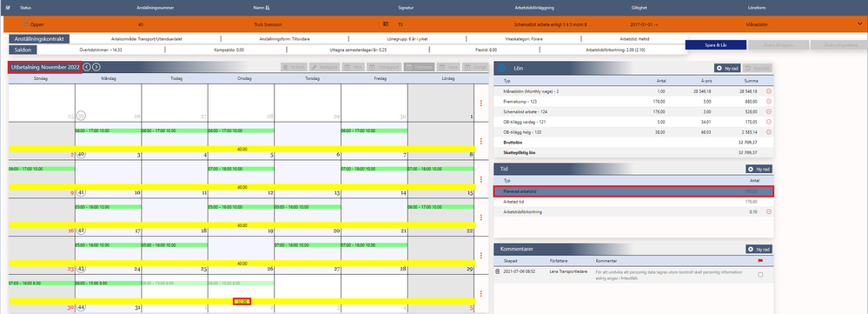Open the Saldon tab label
868x314 pixels.
click(23, 50)
